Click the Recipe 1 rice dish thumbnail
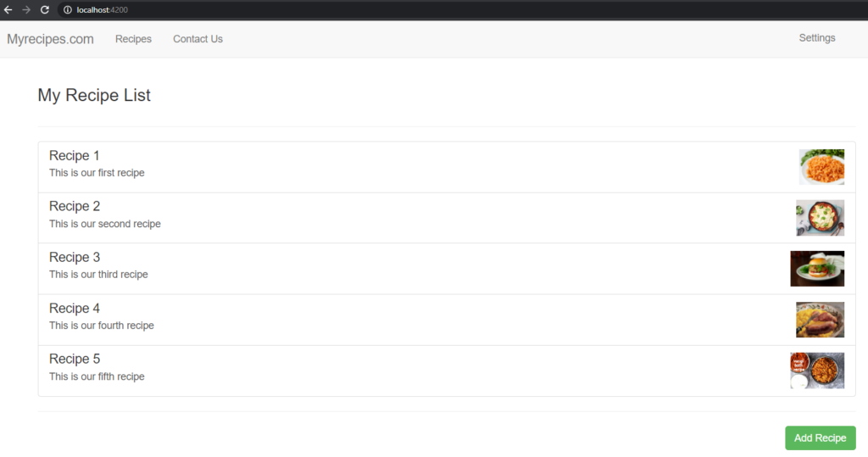This screenshot has height=457, width=868. click(x=821, y=167)
